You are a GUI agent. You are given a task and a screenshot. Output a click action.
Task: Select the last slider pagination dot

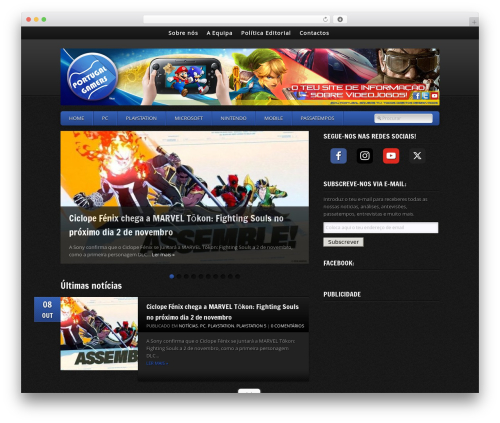(237, 276)
